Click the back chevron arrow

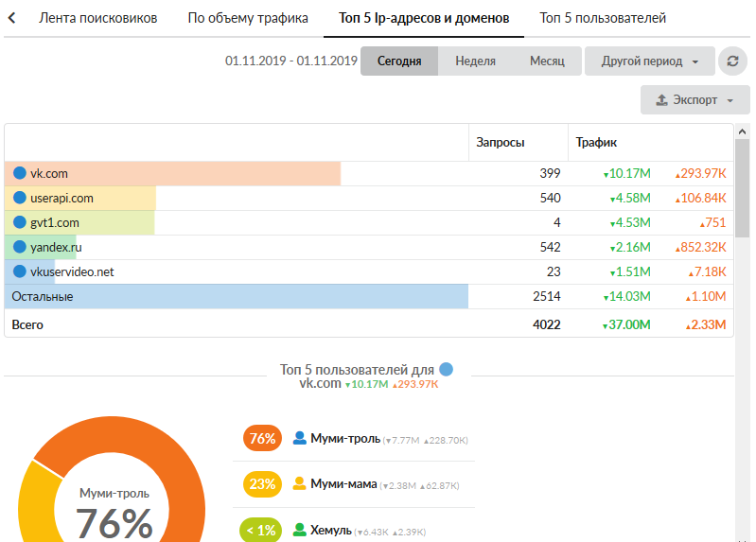tap(12, 18)
